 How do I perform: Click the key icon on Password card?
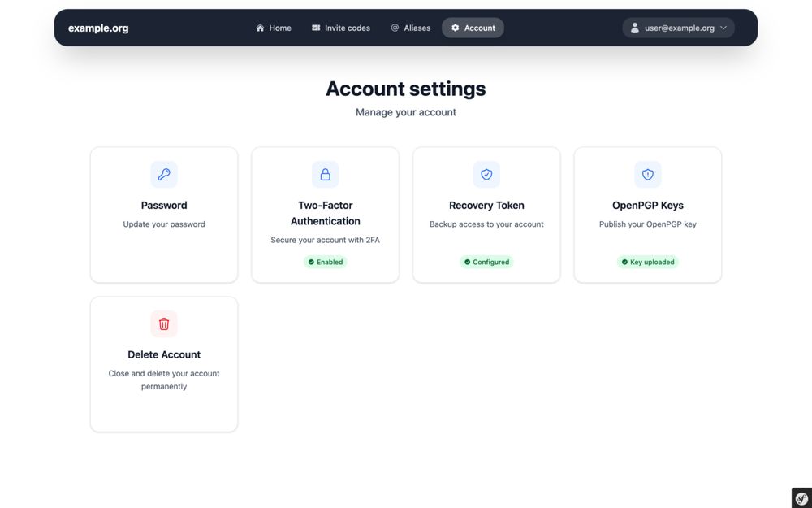pos(164,174)
